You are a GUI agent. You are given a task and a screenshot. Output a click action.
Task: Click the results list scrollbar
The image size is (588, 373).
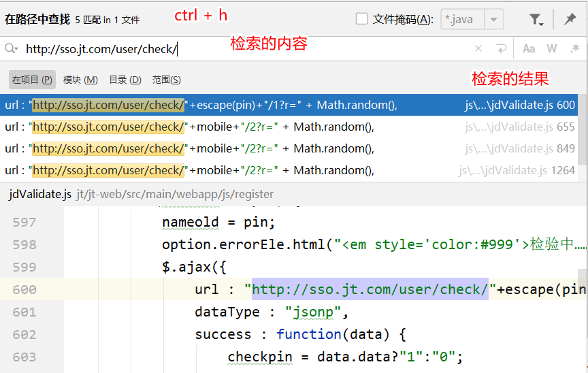tap(583, 129)
